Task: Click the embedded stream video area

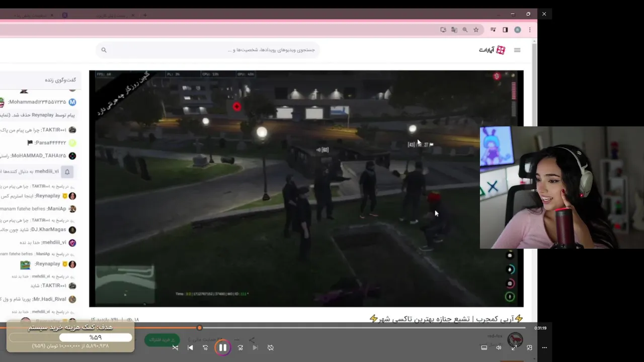Action: (306, 189)
